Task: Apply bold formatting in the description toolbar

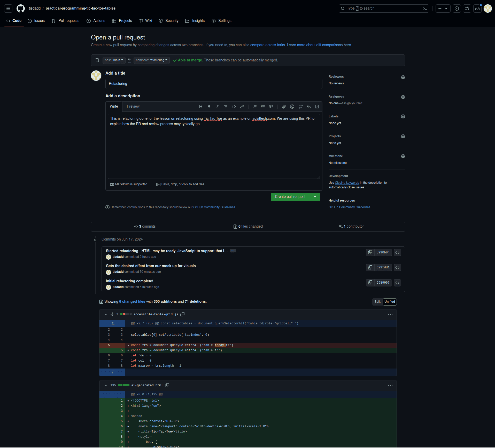Action: point(209,107)
